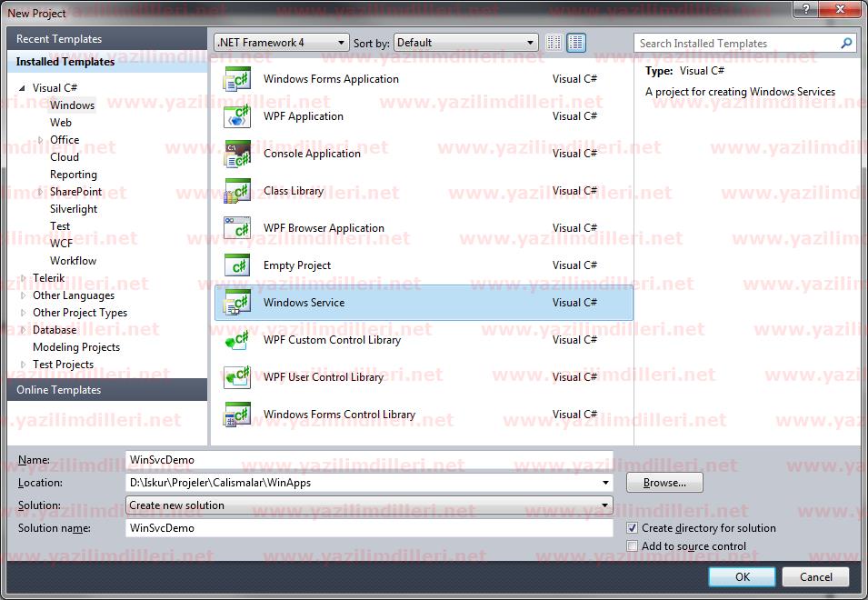Click 'Visual C#' type in Class Library row

coord(574,191)
